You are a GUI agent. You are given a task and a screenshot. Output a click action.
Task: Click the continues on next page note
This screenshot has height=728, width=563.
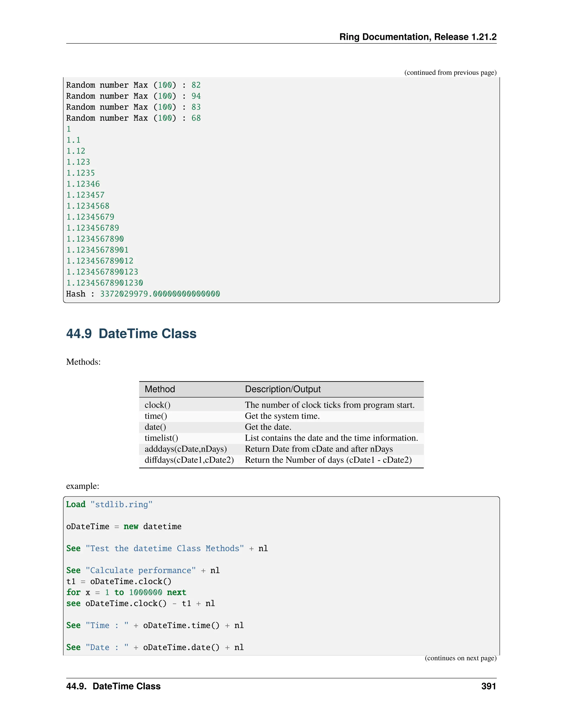coord(460,658)
